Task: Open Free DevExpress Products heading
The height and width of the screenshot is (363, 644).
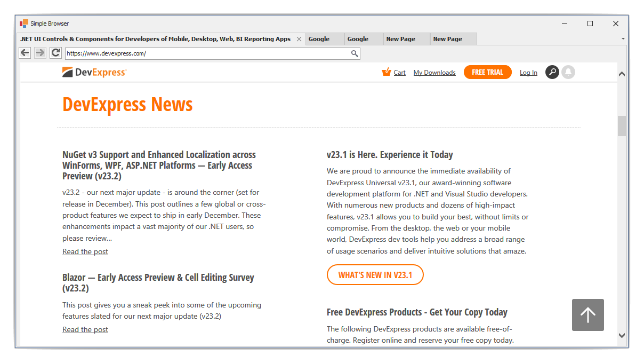Action: (417, 312)
